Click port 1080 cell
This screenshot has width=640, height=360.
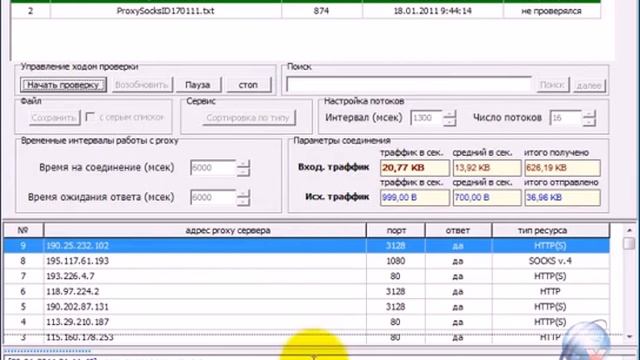pos(396,261)
